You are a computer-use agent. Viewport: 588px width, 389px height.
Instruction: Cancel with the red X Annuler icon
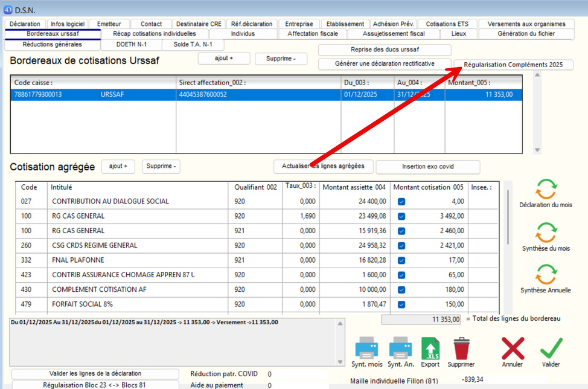(x=513, y=349)
